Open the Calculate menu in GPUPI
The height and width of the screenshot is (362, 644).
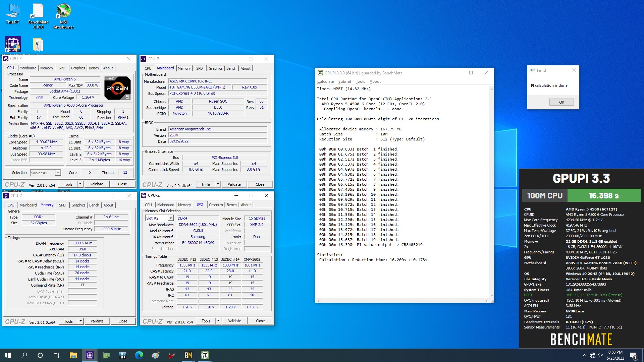325,81
